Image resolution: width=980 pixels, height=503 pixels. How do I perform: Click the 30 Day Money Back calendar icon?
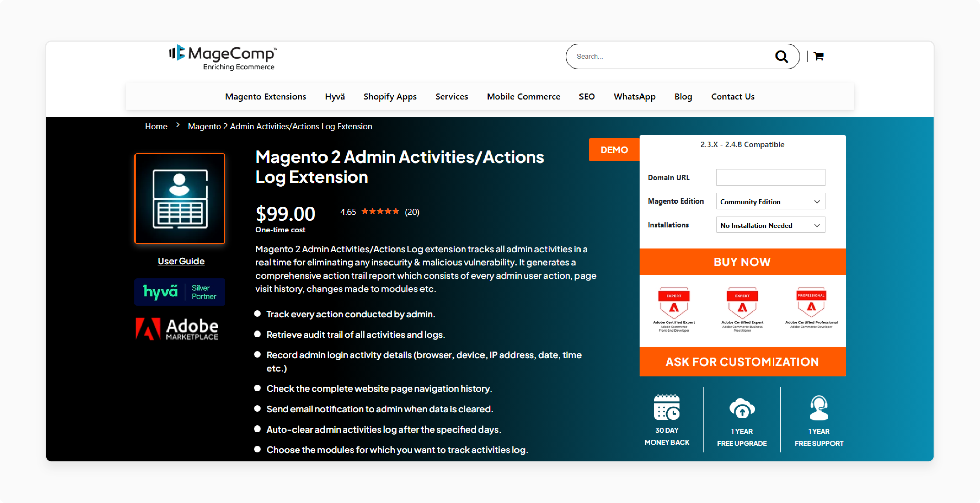[667, 407]
